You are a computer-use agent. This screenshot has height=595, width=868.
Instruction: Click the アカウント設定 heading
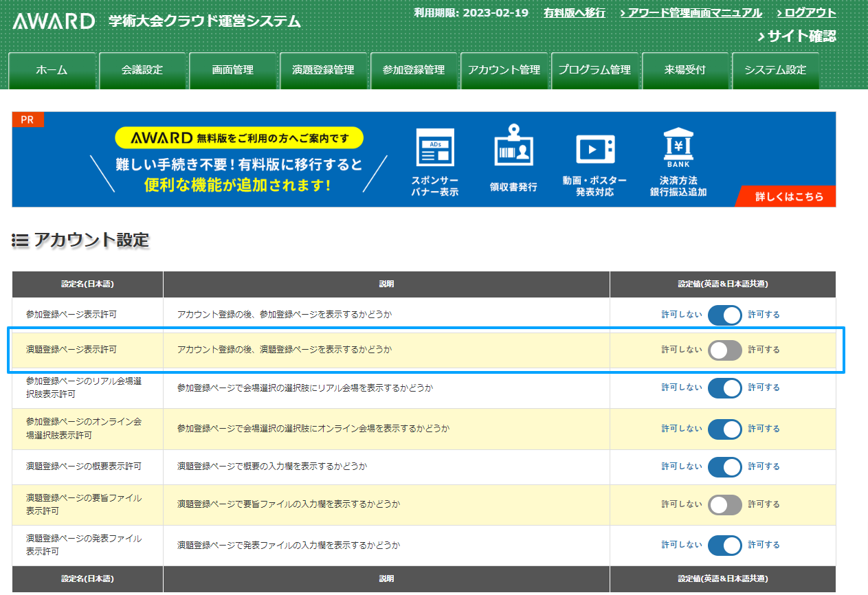(x=91, y=240)
